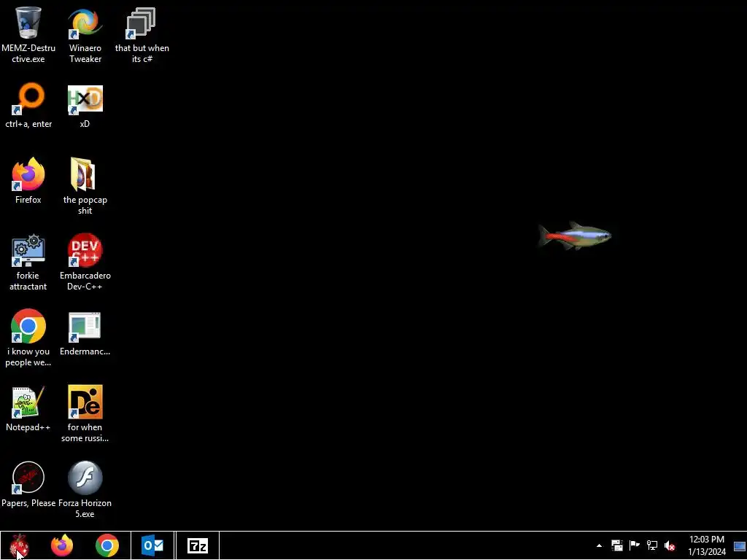Open Outlook from the taskbar
The height and width of the screenshot is (560, 747).
pyautogui.click(x=152, y=545)
